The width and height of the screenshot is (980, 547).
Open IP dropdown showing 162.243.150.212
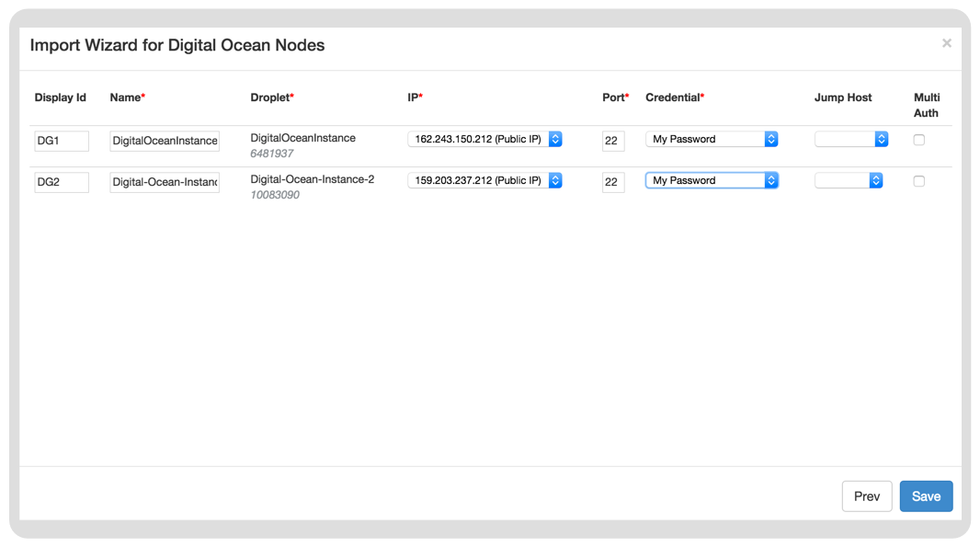pyautogui.click(x=484, y=139)
